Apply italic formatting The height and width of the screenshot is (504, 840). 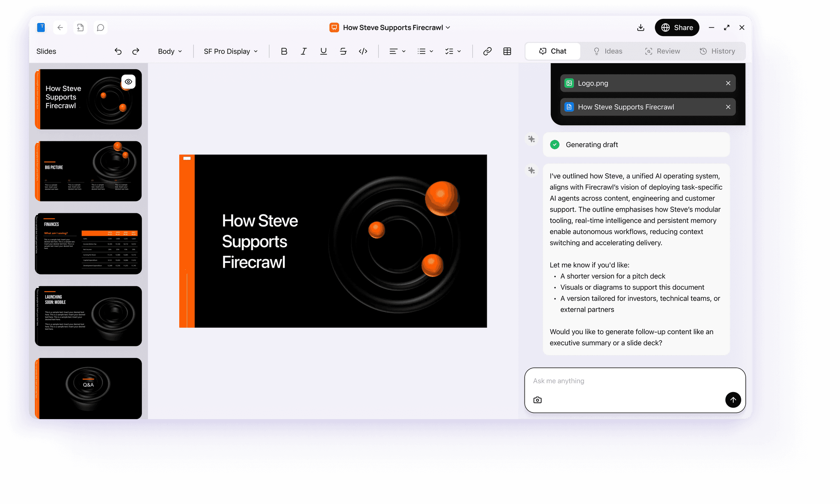click(304, 51)
